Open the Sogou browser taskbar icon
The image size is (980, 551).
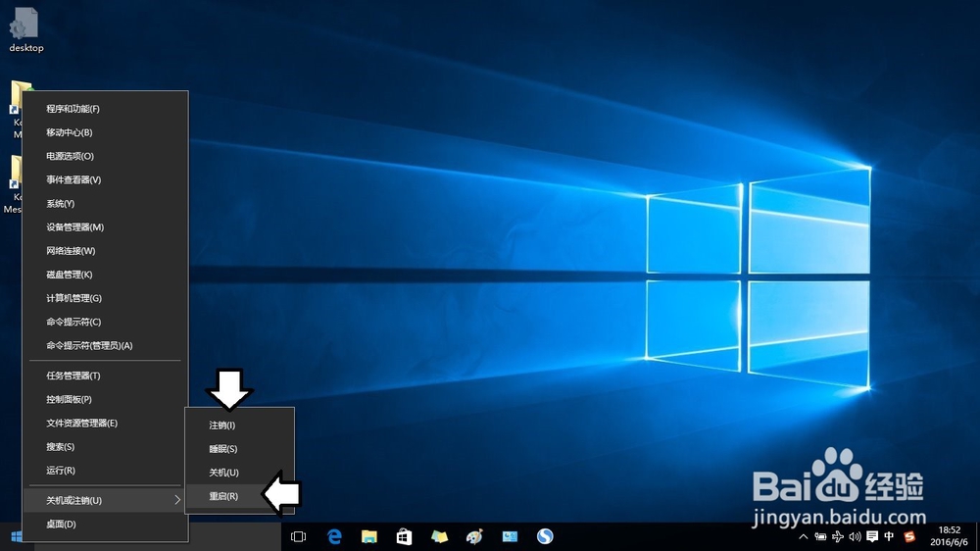pyautogui.click(x=545, y=536)
